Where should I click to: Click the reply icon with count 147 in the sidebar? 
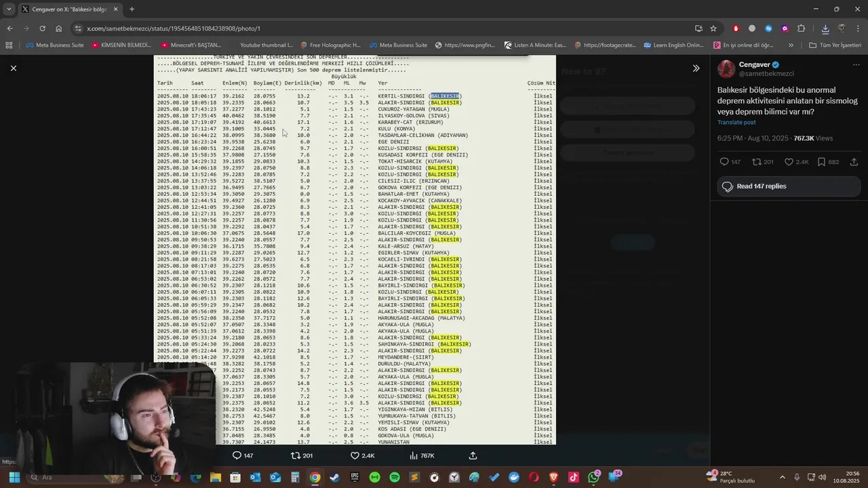724,162
